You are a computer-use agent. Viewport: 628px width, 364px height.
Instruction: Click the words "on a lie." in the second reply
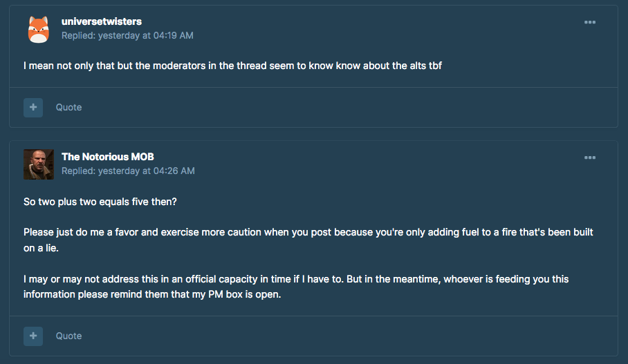tap(41, 248)
